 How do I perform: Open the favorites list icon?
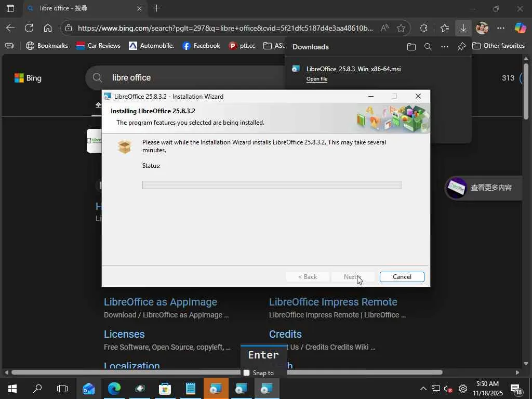point(445,28)
